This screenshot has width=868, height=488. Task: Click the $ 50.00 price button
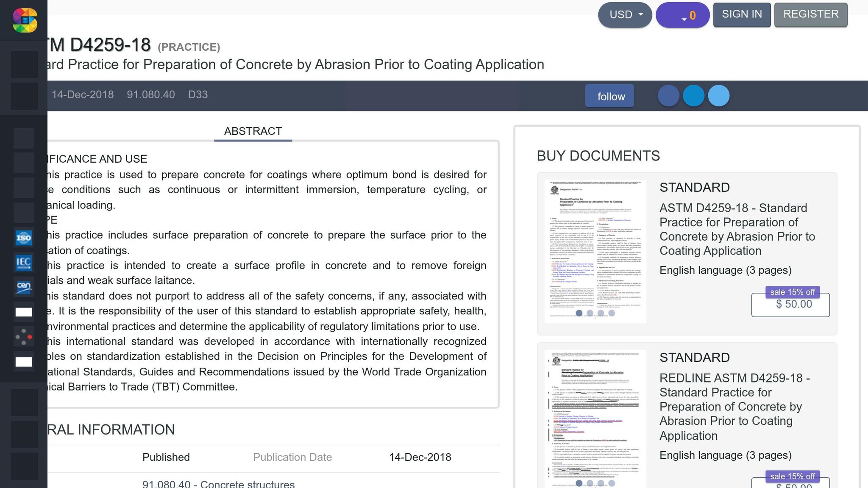(790, 305)
